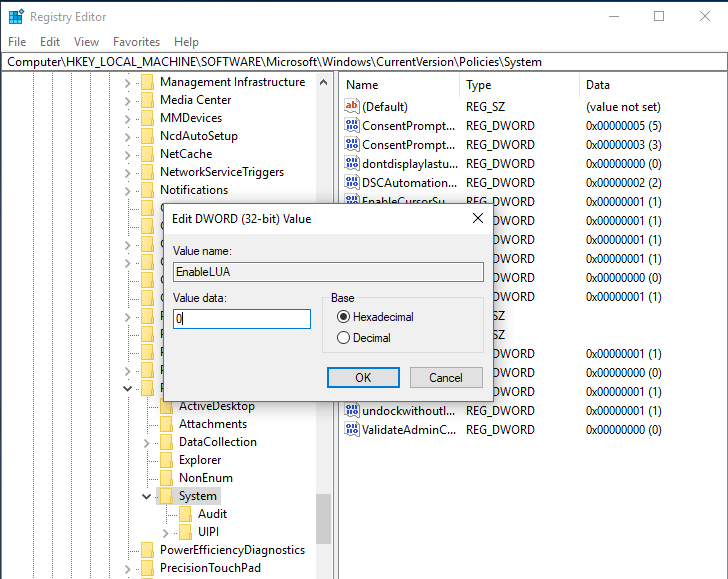728x579 pixels.
Task: Click the PrecisionTouchPad folder icon
Action: point(148,568)
